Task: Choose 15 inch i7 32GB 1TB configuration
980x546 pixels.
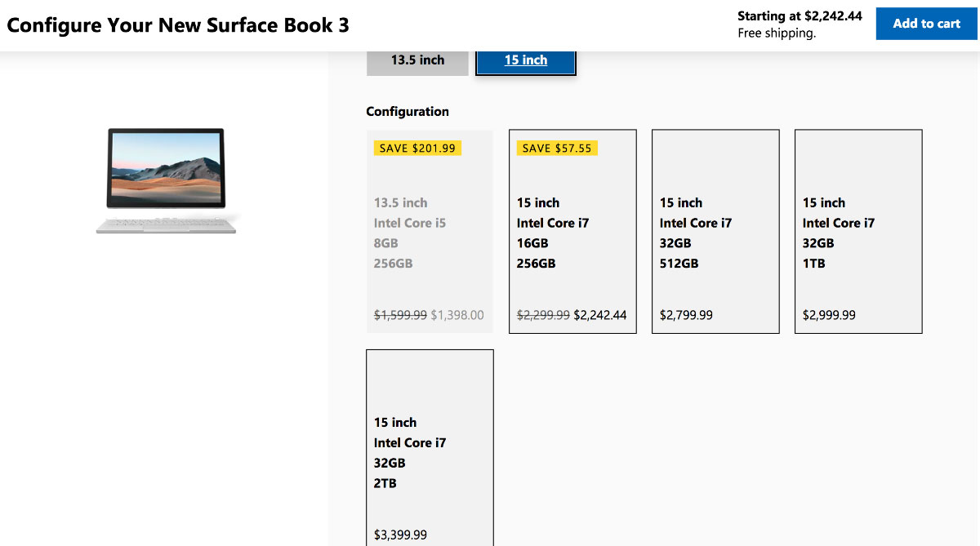Action: (x=858, y=232)
